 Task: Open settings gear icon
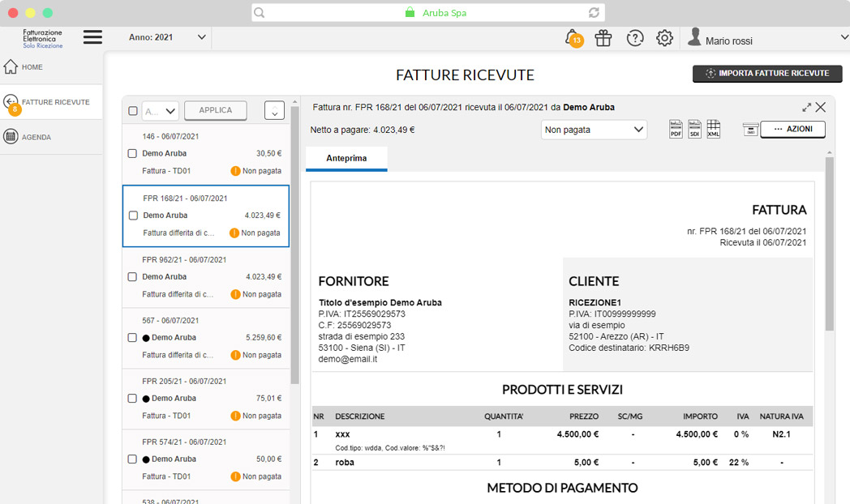point(664,38)
